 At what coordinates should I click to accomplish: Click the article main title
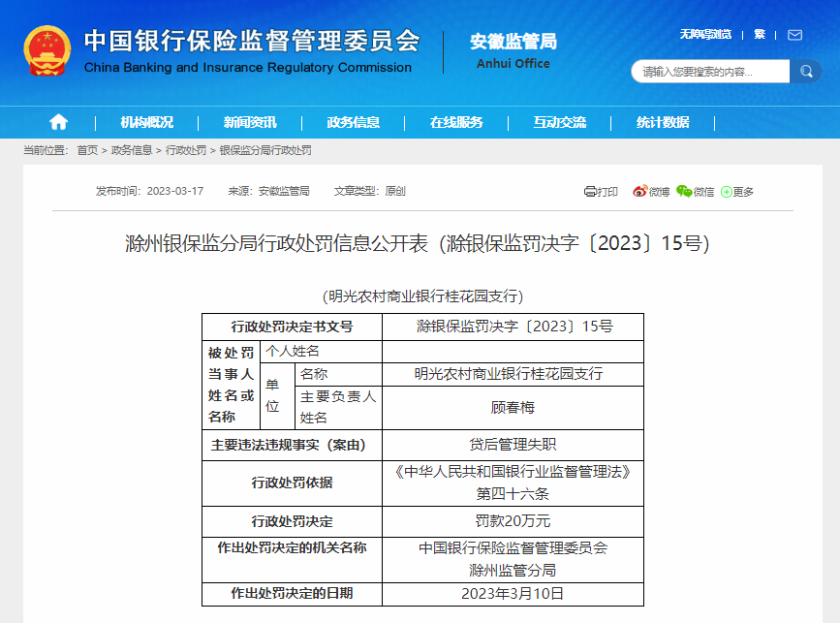418,243
